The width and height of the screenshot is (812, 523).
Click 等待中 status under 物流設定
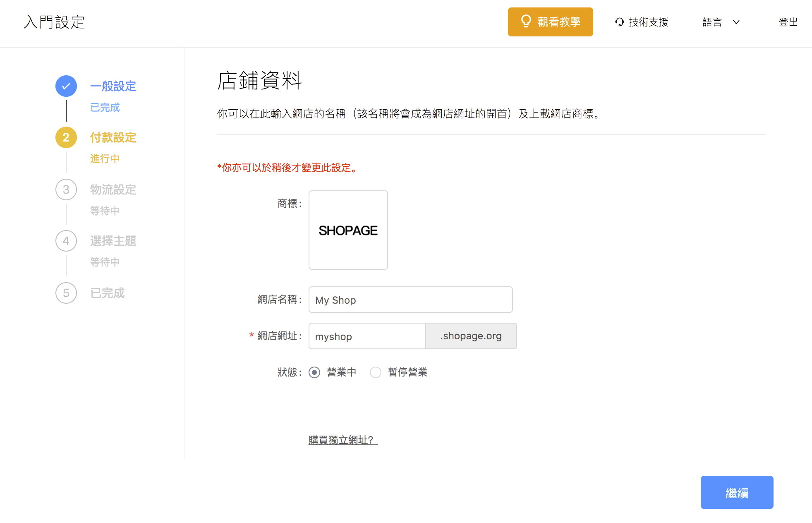105,211
